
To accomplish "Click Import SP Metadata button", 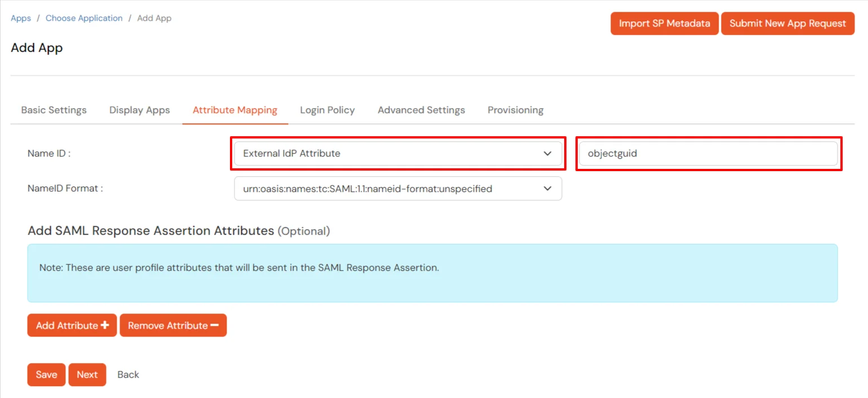I will point(665,24).
